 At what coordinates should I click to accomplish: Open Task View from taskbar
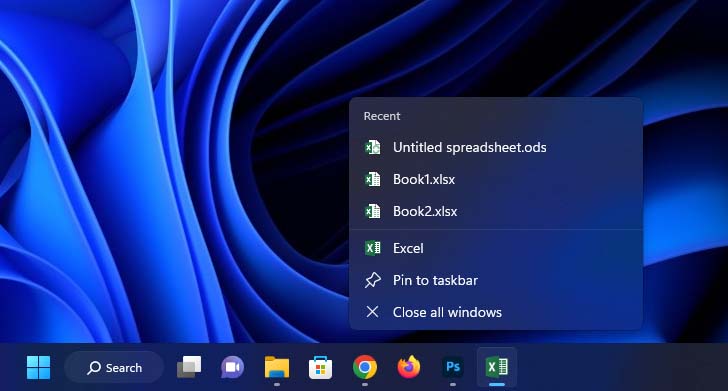(x=189, y=367)
